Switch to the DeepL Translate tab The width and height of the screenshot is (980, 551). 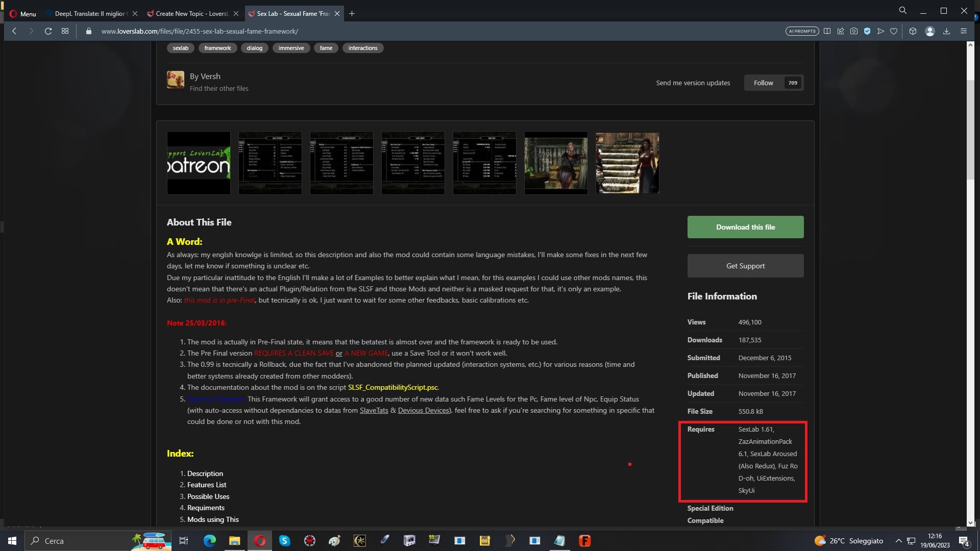pos(91,14)
